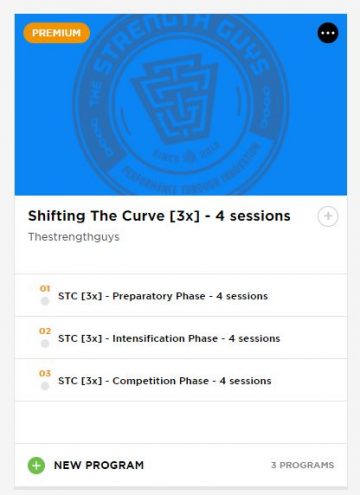The width and height of the screenshot is (360, 495).
Task: Click the green plus New Program icon
Action: pos(36,465)
